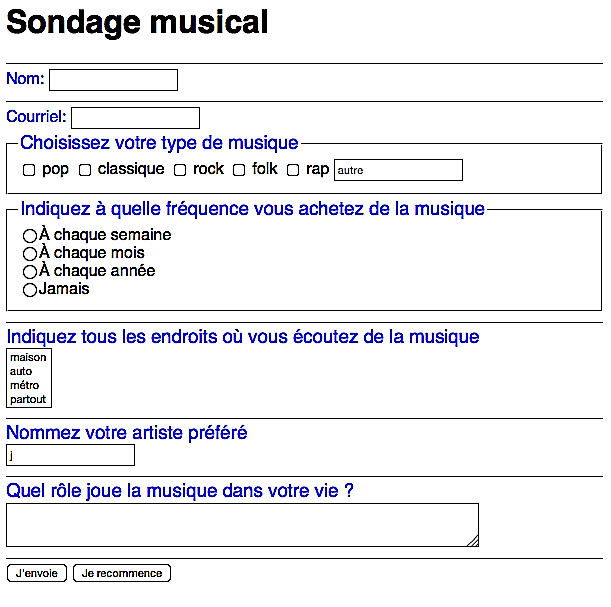Pick métro from the listbox

pos(24,385)
